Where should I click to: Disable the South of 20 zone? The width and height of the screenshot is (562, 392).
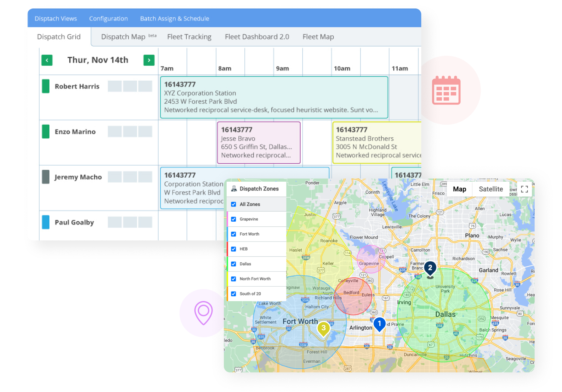(x=234, y=294)
